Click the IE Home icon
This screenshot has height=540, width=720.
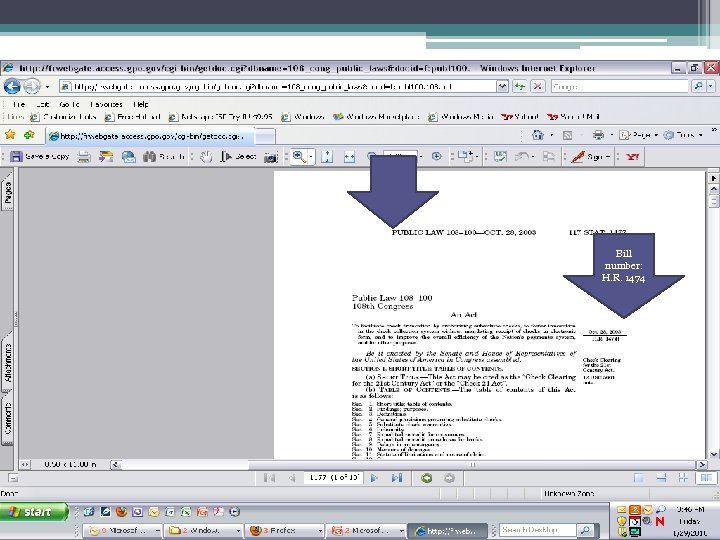pos(537,135)
